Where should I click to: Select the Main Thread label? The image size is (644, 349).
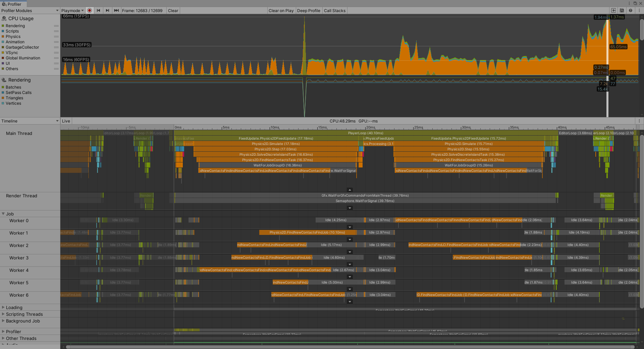[19, 133]
